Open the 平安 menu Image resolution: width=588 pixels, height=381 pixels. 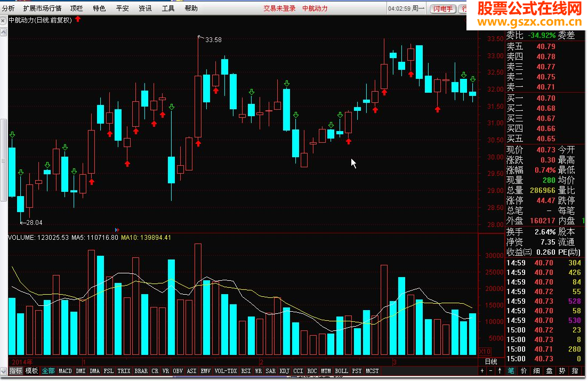[x=122, y=8]
